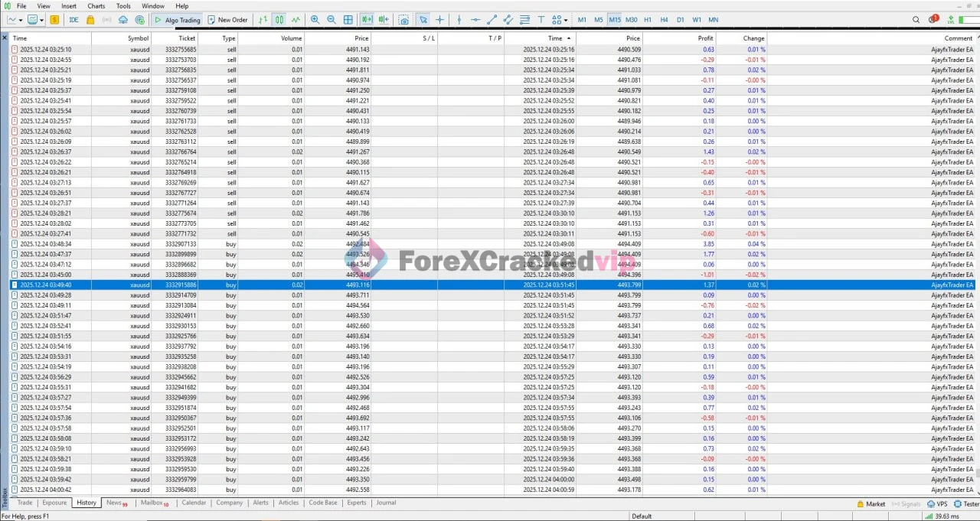Open the VPS panel in the status bar
This screenshot has width=980, height=521.
[x=937, y=504]
